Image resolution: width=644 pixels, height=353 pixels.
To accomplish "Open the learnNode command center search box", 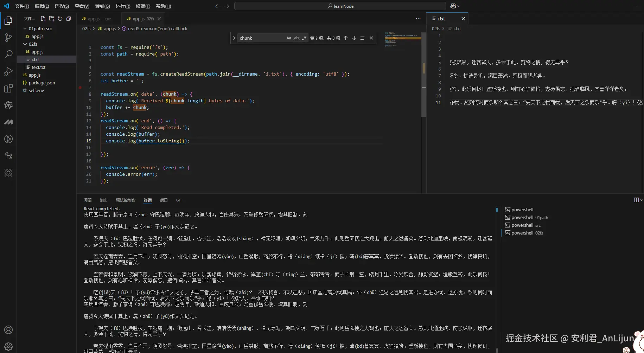I will (x=340, y=6).
